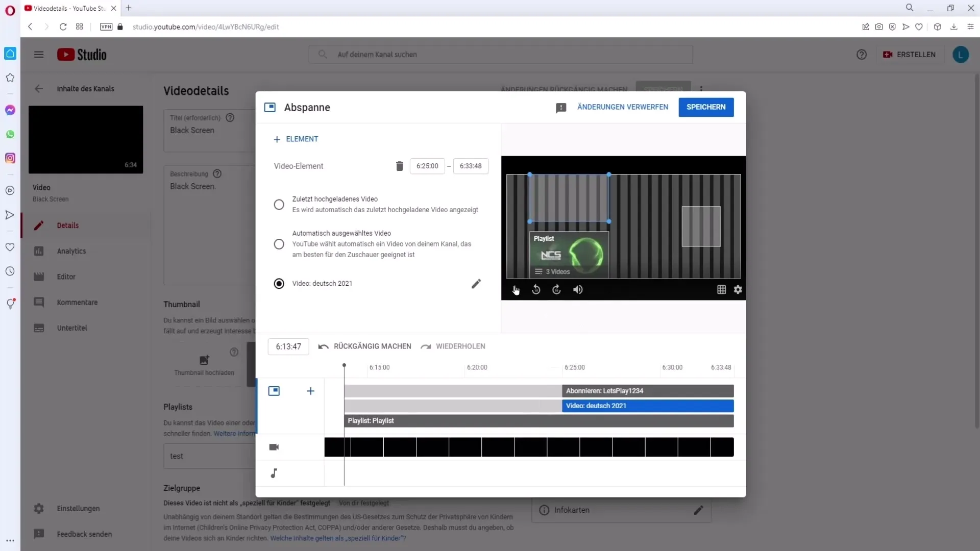Open Opera sidebar history clock
980x551 pixels.
(x=10, y=271)
